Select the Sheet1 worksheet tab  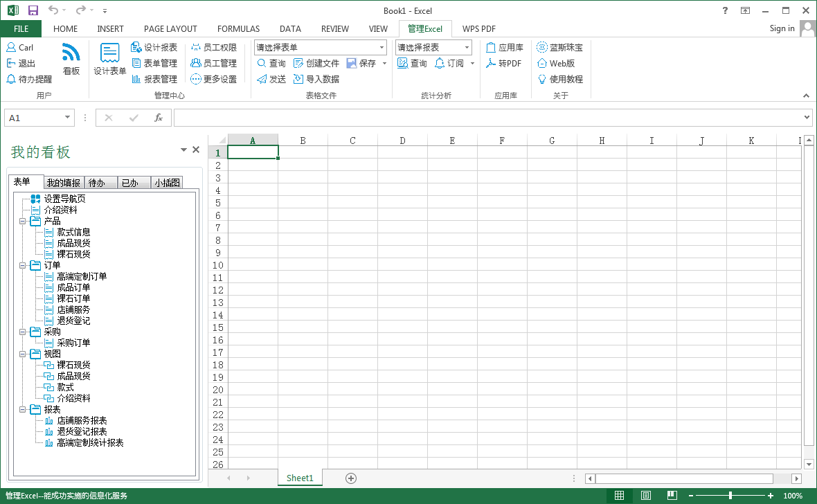(300, 478)
